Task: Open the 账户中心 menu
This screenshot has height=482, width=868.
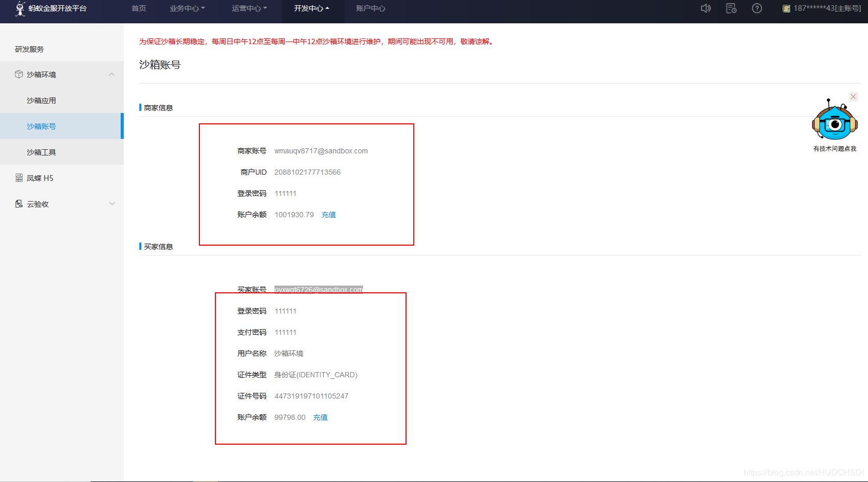Action: coord(369,8)
